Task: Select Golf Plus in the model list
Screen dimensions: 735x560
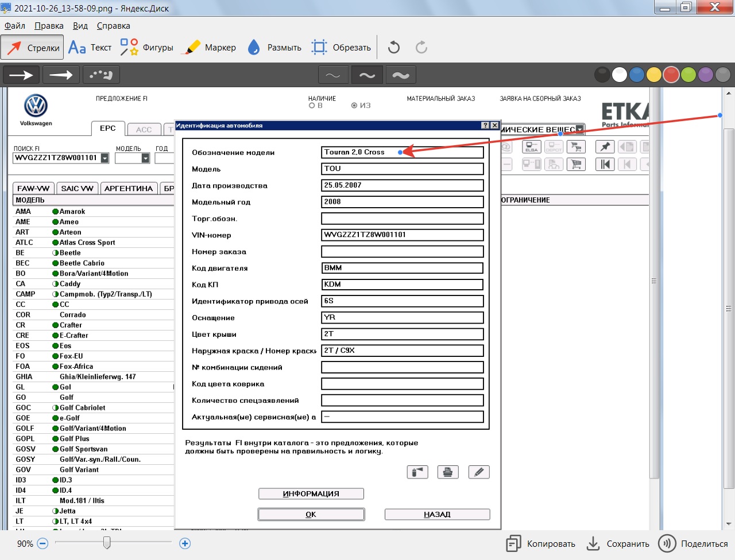Action: point(75,439)
